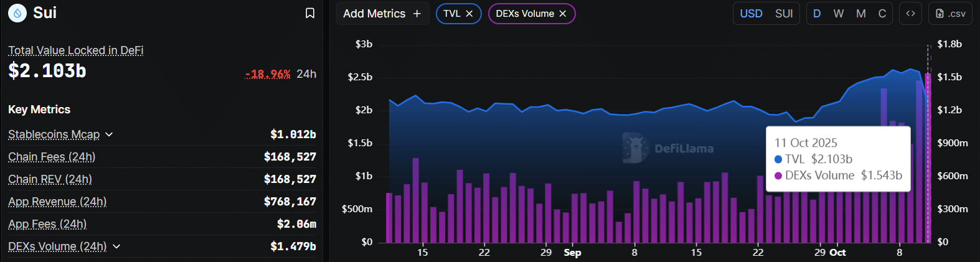Remove the TVL metric chip

tap(469, 14)
